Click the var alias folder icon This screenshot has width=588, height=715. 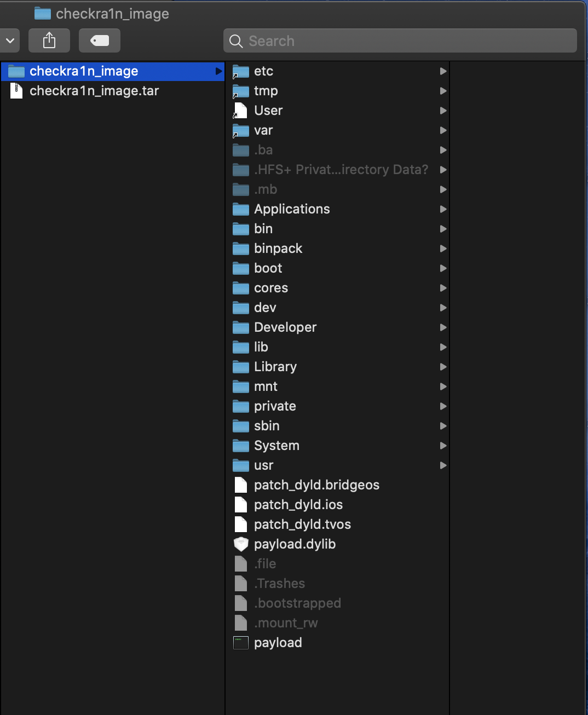click(241, 130)
